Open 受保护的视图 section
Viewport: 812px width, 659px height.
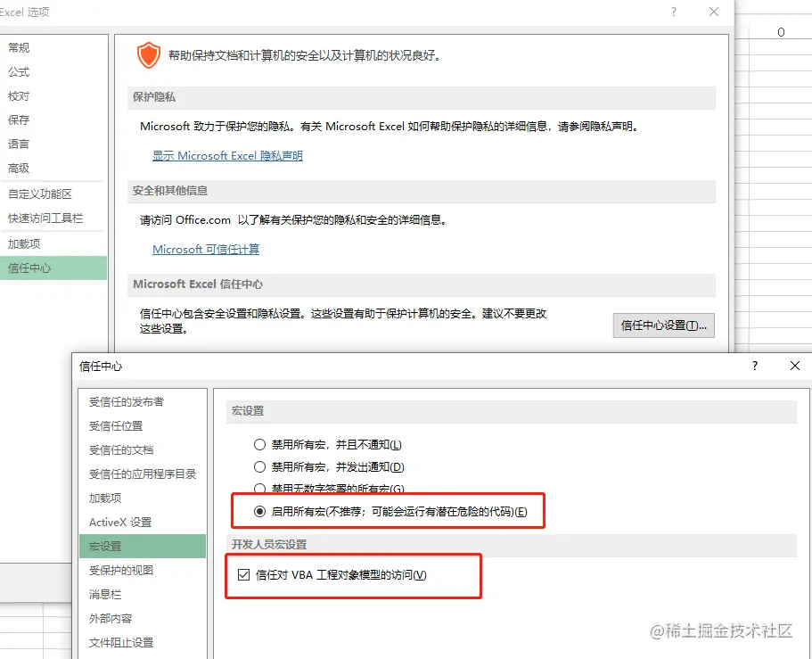point(143,571)
